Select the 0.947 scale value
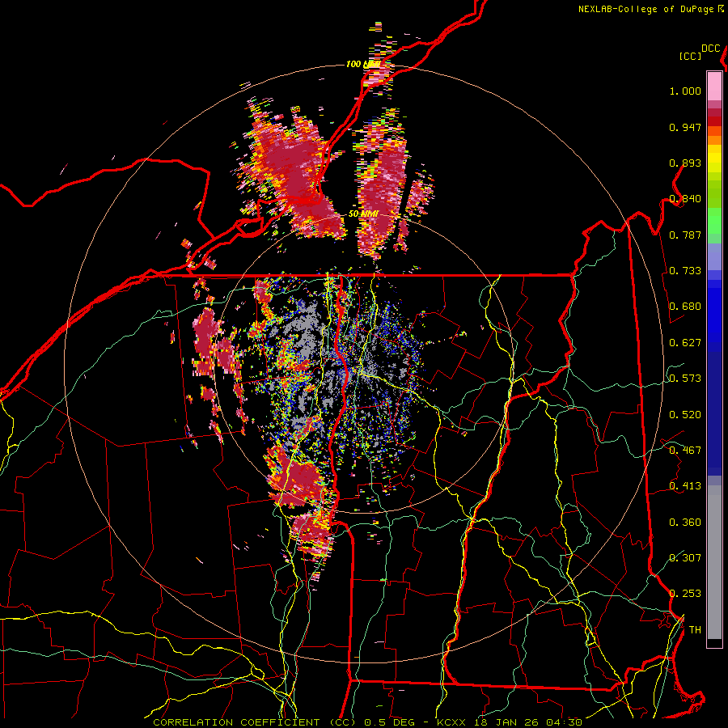 (x=685, y=127)
